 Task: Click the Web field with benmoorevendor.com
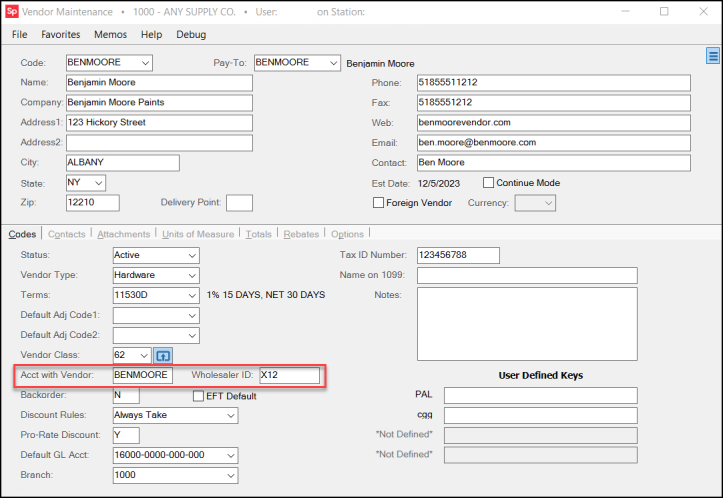click(554, 123)
